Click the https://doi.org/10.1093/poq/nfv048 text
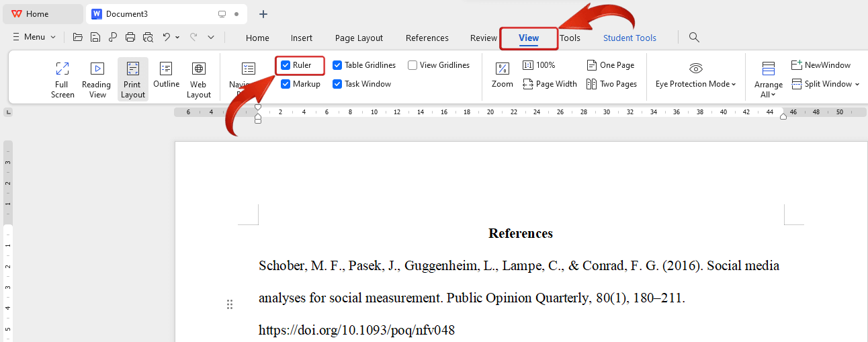 click(357, 330)
